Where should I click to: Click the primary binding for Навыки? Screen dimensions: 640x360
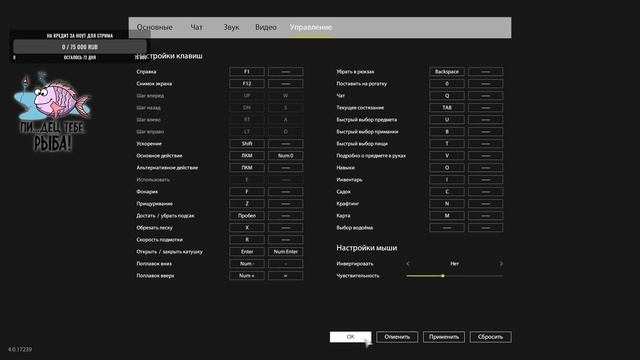(447, 168)
